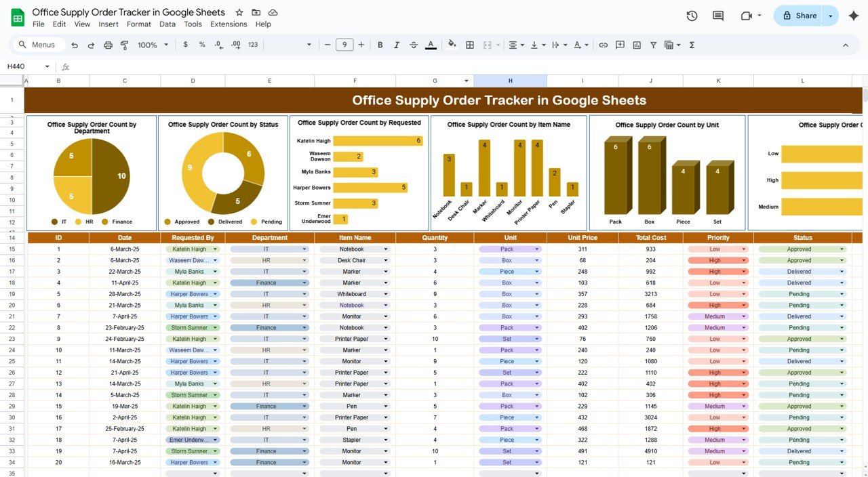This screenshot has width=868, height=477.
Task: Toggle strikethrough formatting
Action: pos(414,45)
